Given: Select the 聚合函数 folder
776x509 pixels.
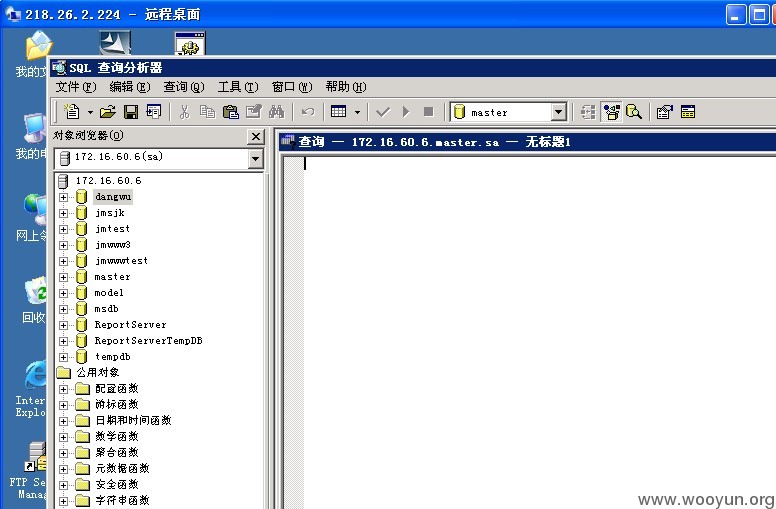Looking at the screenshot, I should click(x=117, y=452).
